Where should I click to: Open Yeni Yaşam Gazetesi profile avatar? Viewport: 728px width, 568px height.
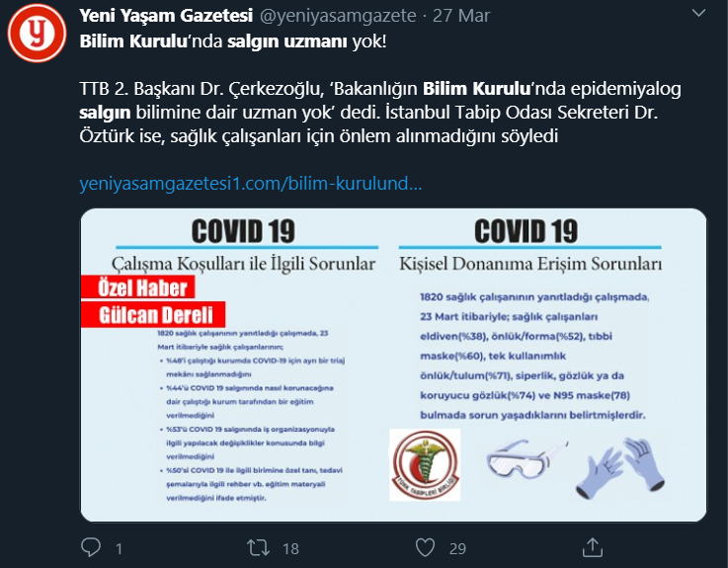click(38, 33)
